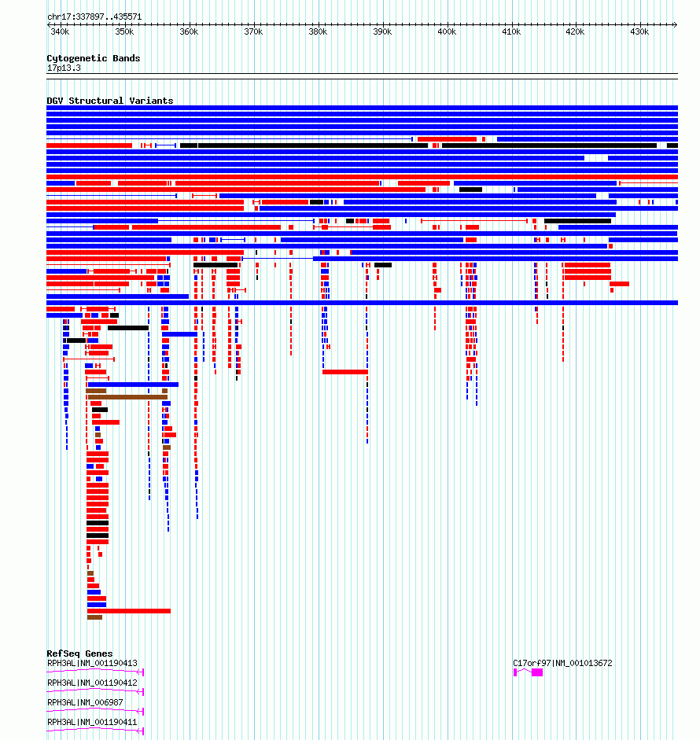Click the lowest brown bar in DGV track
Screen dimensions: 700x740
click(x=95, y=617)
